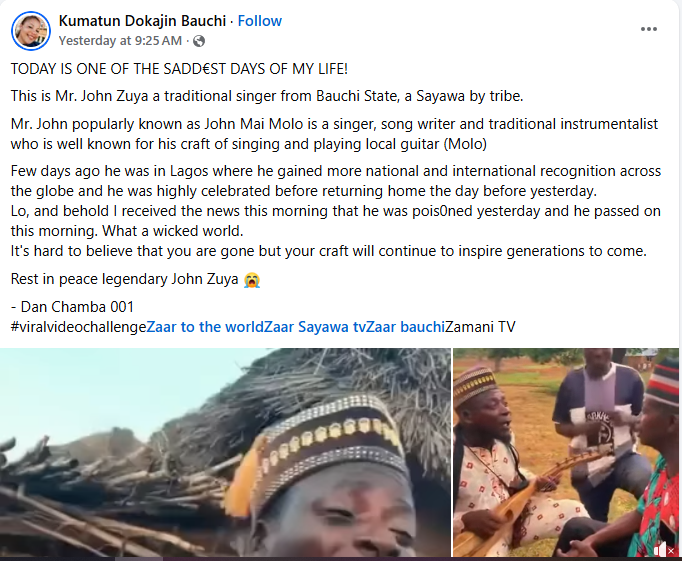This screenshot has width=682, height=561.
Task: Open the right video of Molo player
Action: (566, 453)
